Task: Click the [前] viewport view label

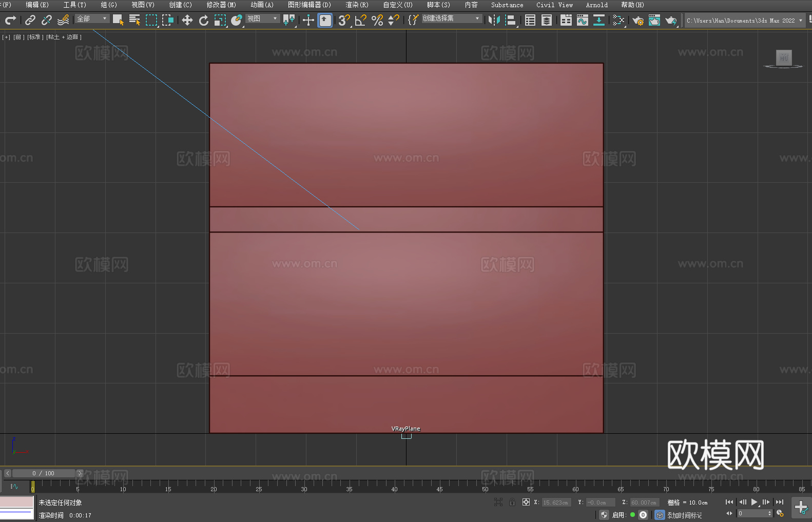Action: 18,37
